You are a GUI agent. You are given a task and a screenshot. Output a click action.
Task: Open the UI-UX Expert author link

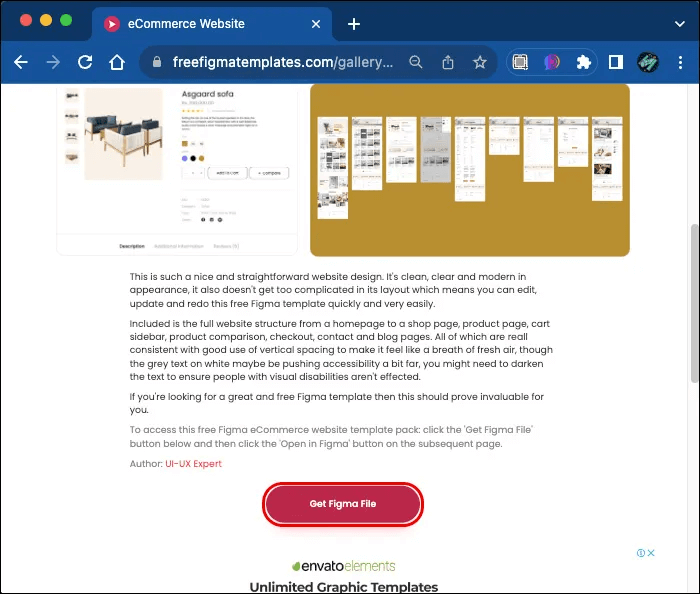tap(193, 464)
